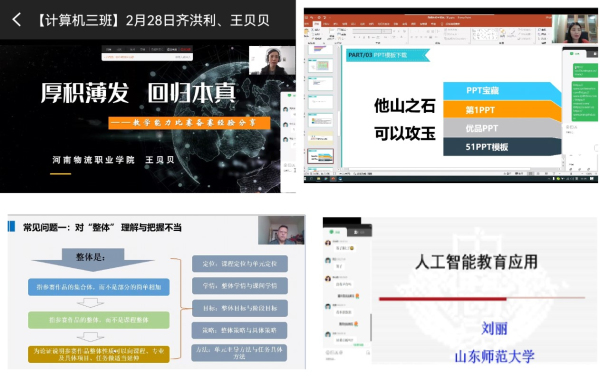Screen dimensions: 600x380
Task: Click the horizontal scrollbar below the PowerPoint slide
Action: 452,168
